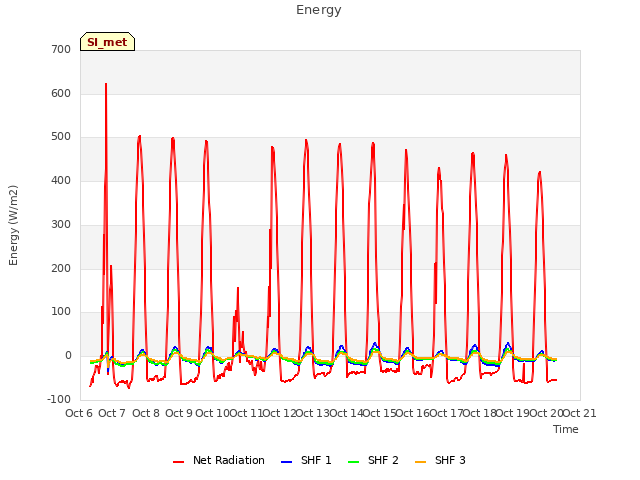
Task: Toggle the Net Radiation legend entry
Action: [x=219, y=460]
